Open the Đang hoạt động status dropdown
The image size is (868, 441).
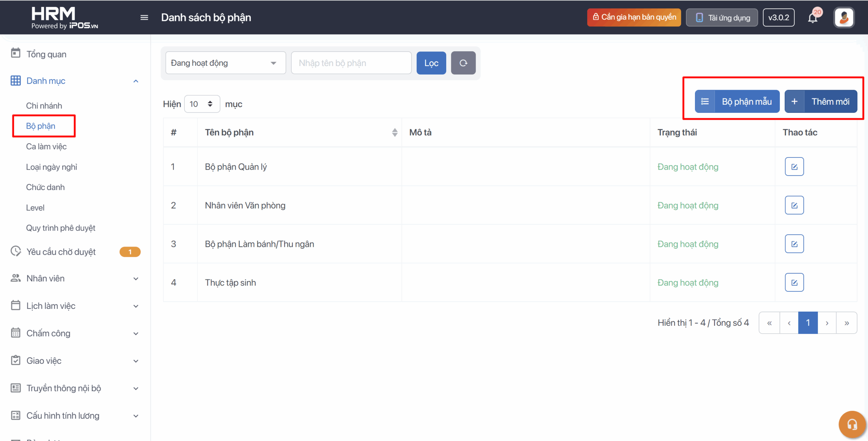[225, 63]
